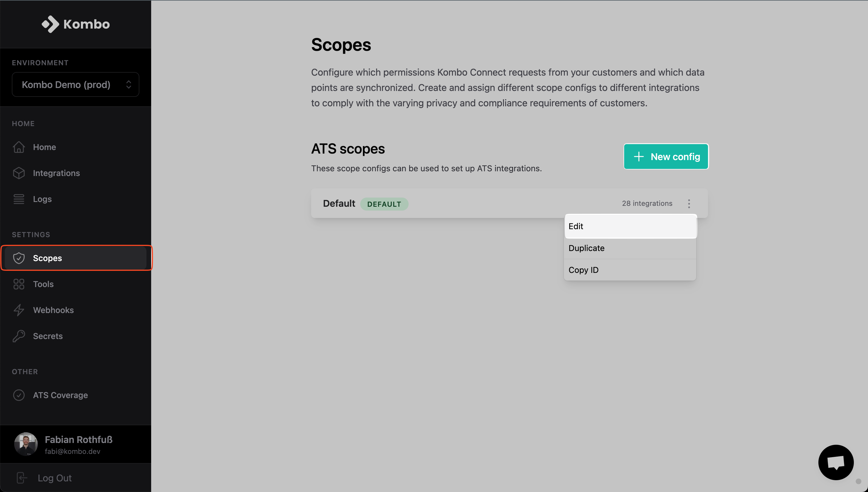Click the Default scope config row
Screen dimensions: 868x492
tap(509, 203)
